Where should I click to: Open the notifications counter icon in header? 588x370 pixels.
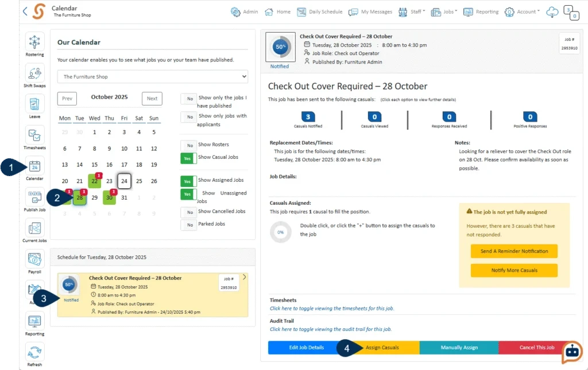click(x=571, y=13)
